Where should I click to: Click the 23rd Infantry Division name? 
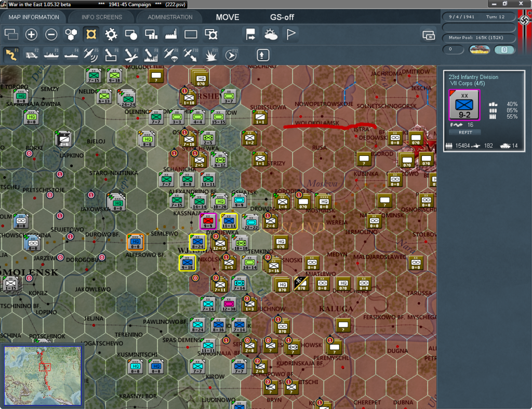pos(473,77)
